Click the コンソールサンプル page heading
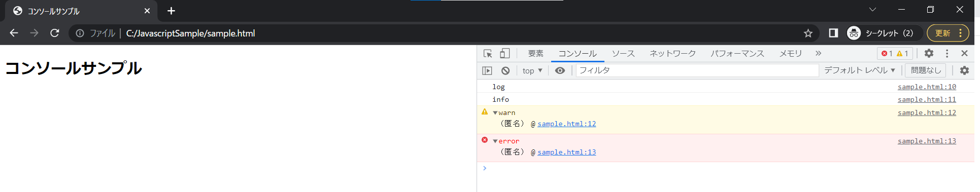 click(x=74, y=68)
